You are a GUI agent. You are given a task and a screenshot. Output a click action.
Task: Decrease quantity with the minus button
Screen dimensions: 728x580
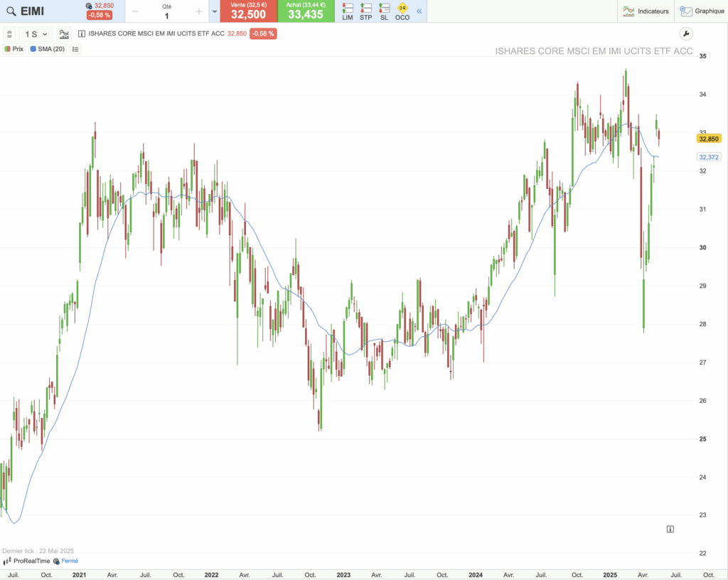pyautogui.click(x=134, y=11)
